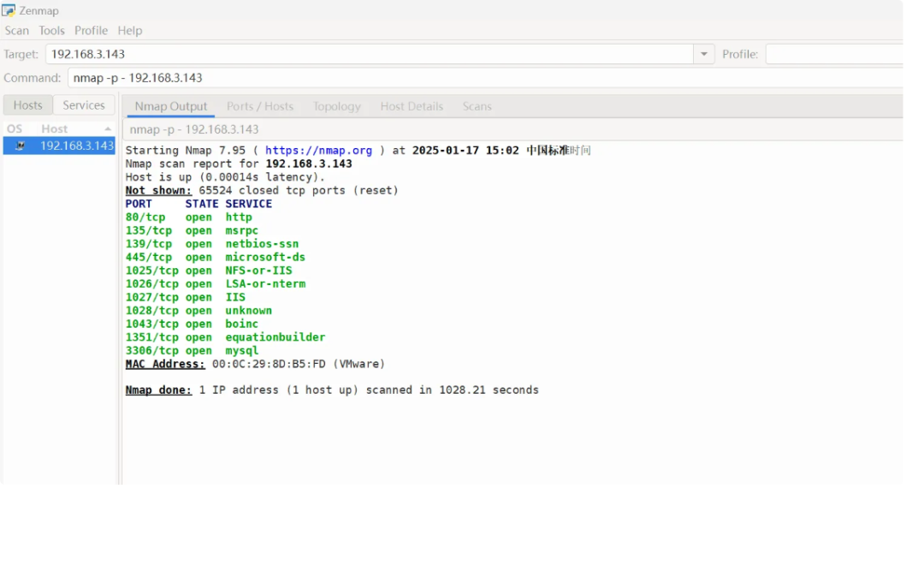Click the bold IP in "Nmap scan report" line
The height and width of the screenshot is (566, 924).
pos(309,164)
